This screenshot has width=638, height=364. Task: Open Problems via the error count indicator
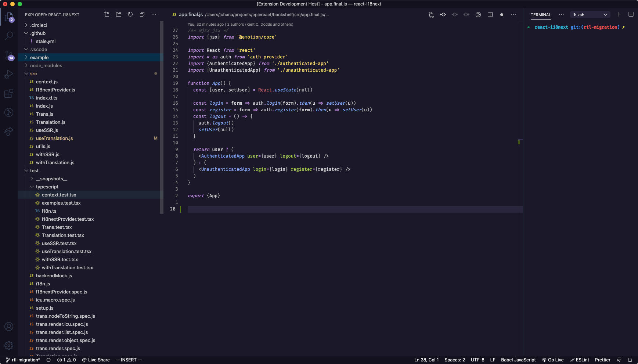click(66, 360)
